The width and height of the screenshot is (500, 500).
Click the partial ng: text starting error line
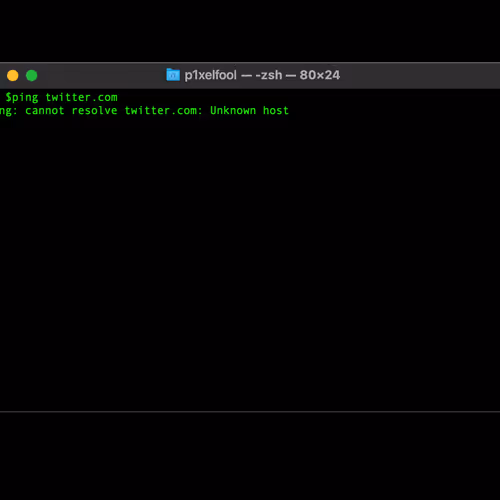click(x=8, y=111)
